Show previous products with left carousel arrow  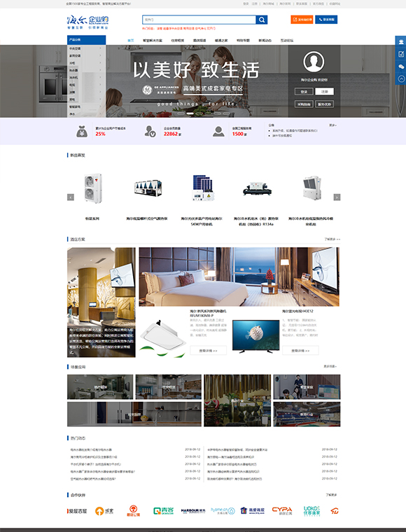71,197
